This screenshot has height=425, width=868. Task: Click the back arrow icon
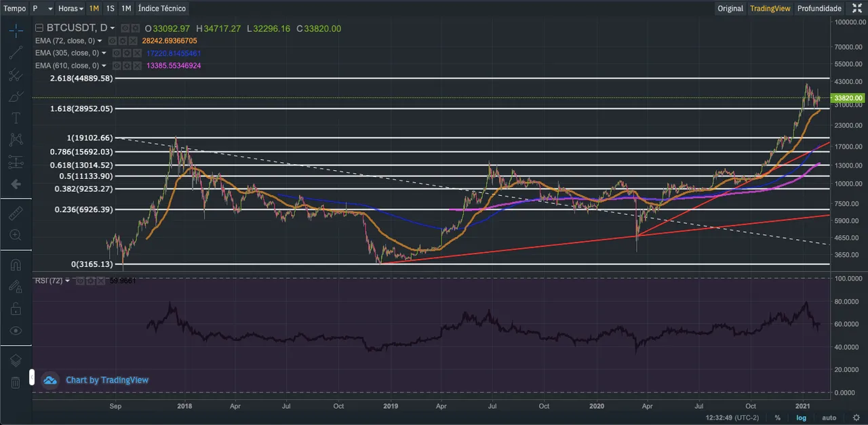[x=16, y=184]
